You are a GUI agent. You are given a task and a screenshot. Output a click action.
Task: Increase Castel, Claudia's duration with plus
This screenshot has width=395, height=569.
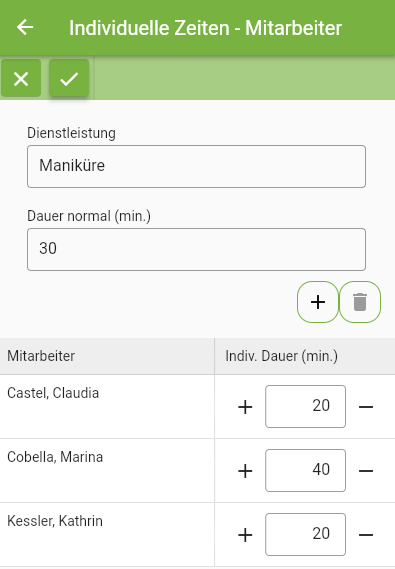tap(245, 407)
